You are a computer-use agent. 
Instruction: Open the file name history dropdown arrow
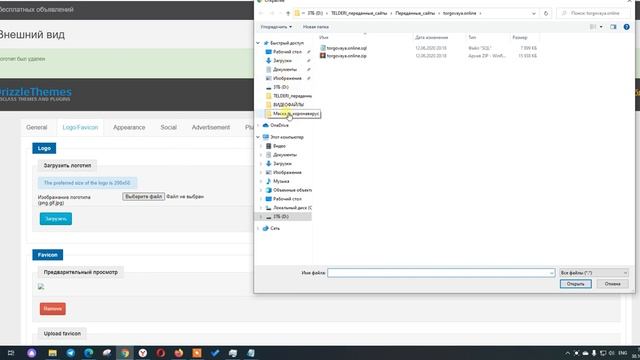point(551,273)
